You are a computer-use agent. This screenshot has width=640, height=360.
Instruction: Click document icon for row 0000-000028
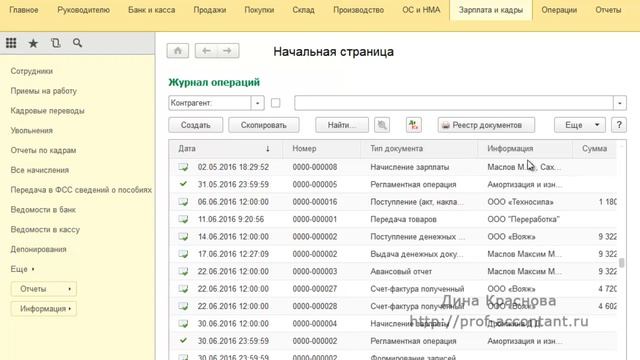pyautogui.click(x=184, y=306)
